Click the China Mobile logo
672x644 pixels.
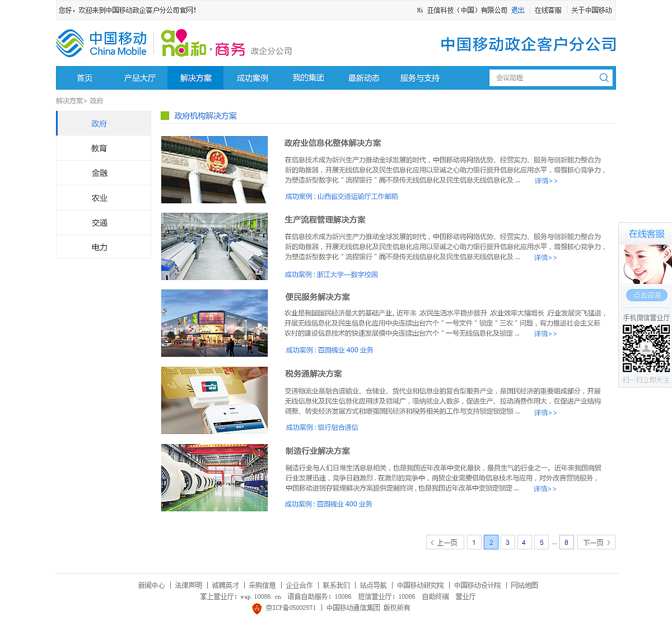101,43
